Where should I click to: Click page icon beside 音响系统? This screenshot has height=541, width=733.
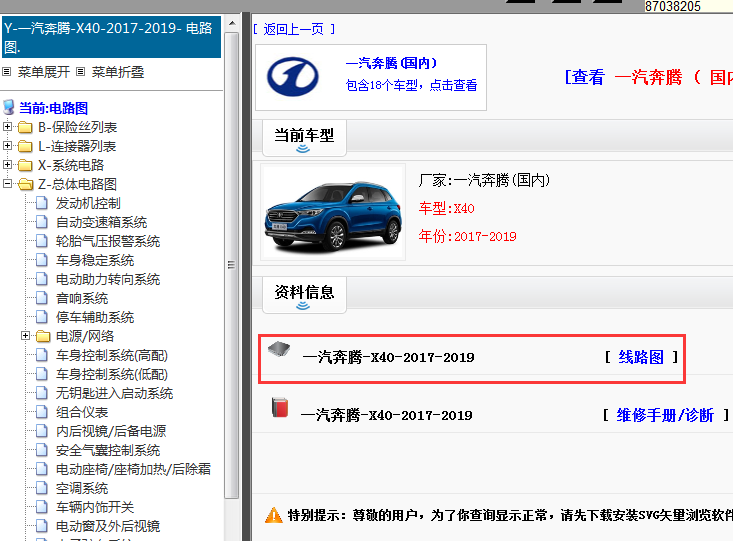click(x=42, y=298)
